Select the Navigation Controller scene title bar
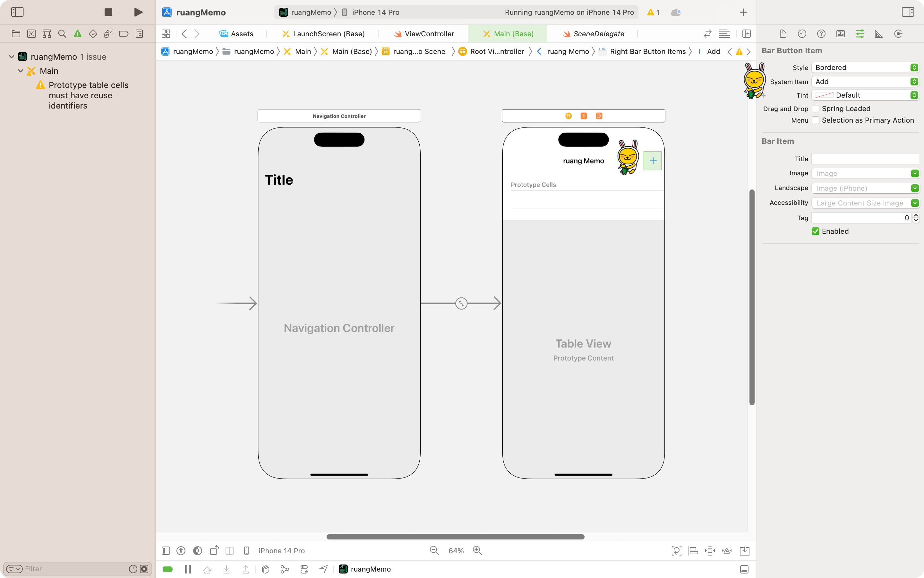The image size is (924, 578). (339, 116)
